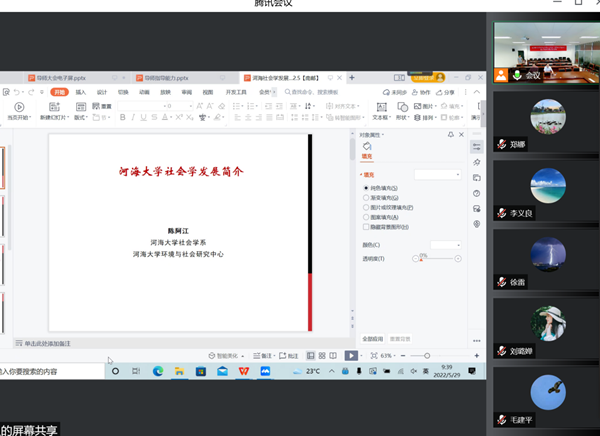Pin the object properties panel

pyautogui.click(x=451, y=134)
